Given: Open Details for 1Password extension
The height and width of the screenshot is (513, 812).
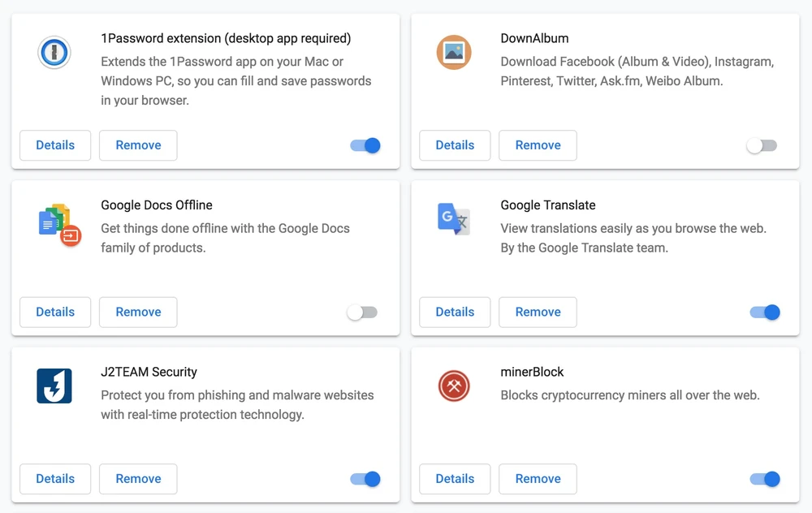Looking at the screenshot, I should pyautogui.click(x=55, y=145).
